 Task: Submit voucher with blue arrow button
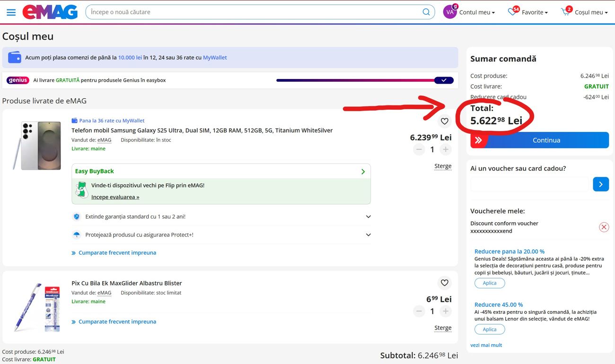pos(601,184)
